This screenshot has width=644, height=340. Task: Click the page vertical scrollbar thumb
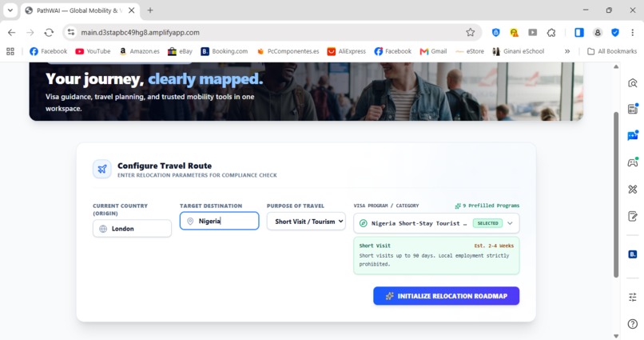point(616,195)
